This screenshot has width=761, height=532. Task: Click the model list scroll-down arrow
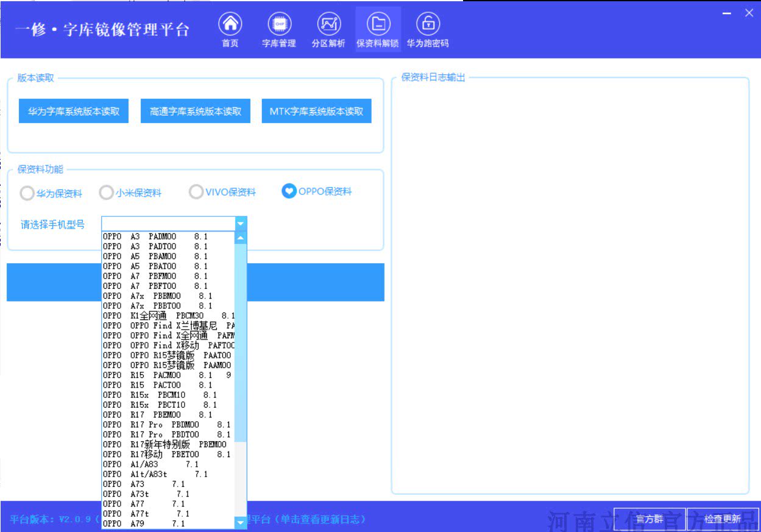(x=241, y=522)
